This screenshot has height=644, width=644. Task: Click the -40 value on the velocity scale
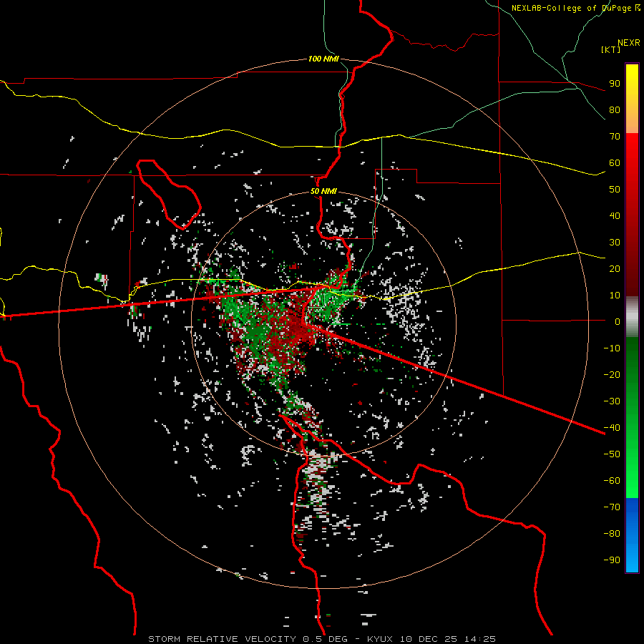(612, 428)
